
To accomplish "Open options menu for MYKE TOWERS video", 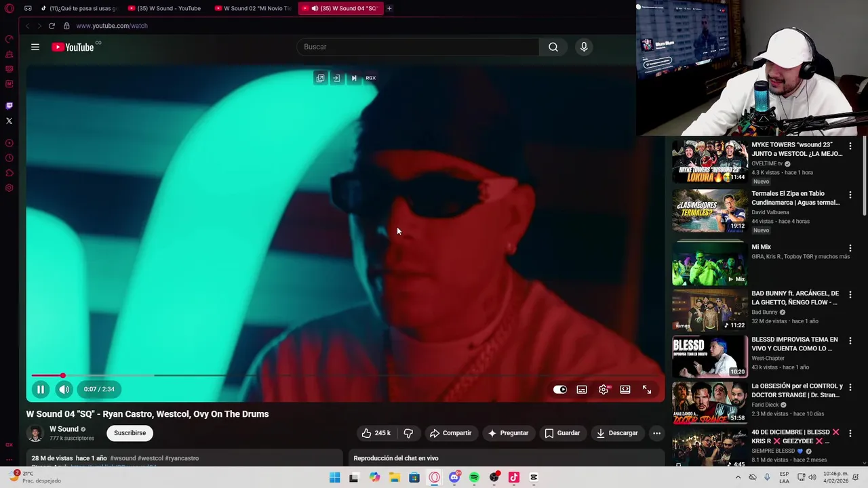I will click(x=850, y=146).
